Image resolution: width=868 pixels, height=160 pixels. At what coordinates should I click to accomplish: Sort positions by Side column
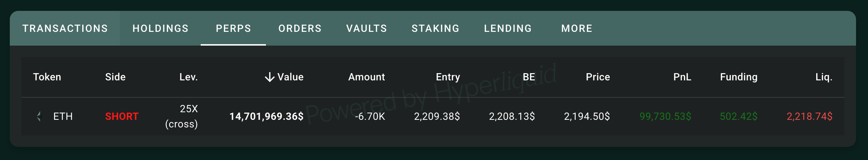(115, 77)
